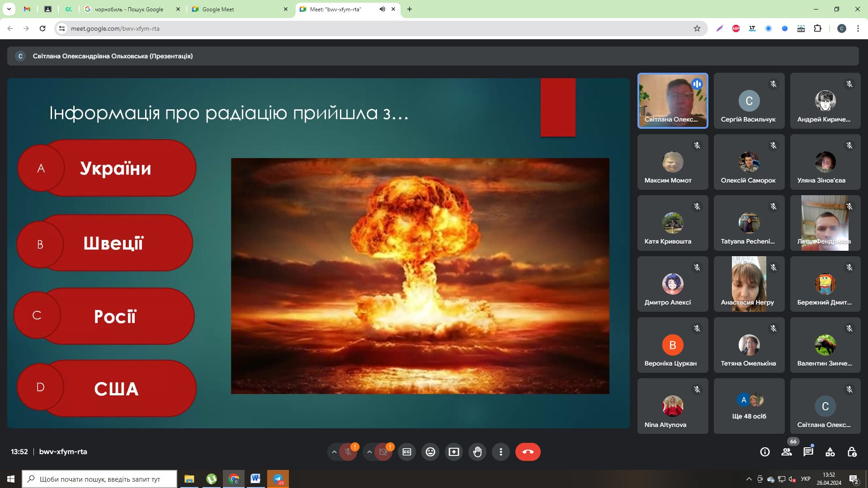Leave call with red hang-up button
Viewport: 868px width, 488px height.
click(528, 452)
